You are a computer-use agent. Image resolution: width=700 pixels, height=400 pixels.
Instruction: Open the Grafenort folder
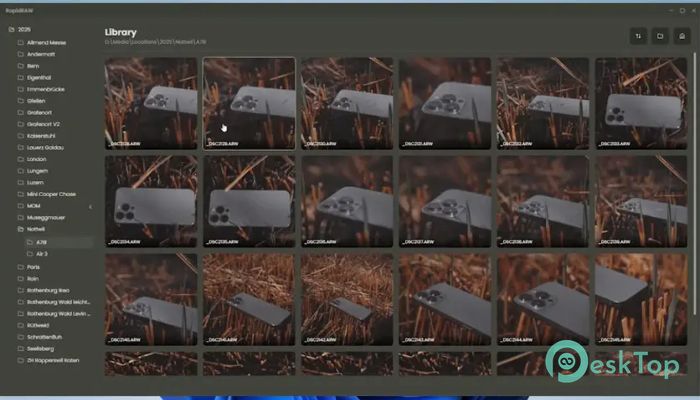pos(39,112)
